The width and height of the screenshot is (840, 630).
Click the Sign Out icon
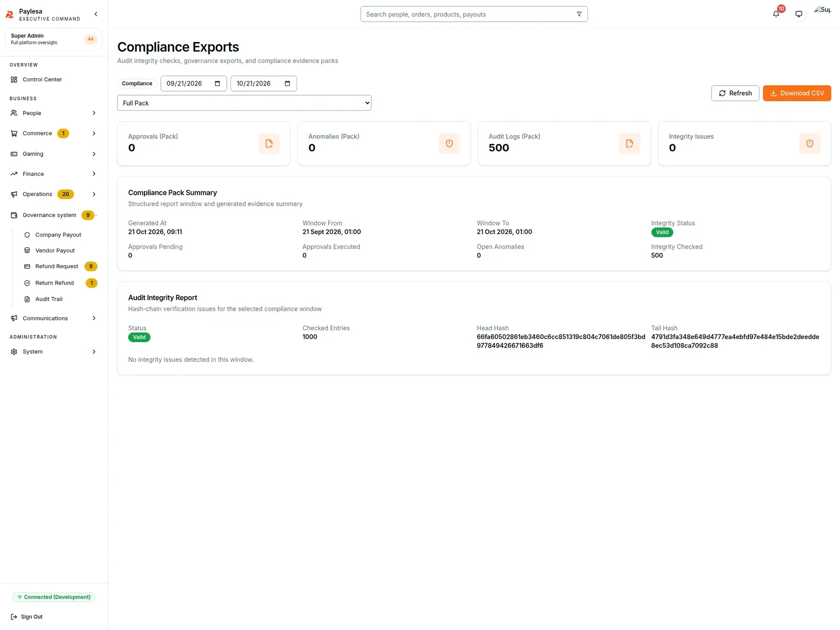(14, 617)
